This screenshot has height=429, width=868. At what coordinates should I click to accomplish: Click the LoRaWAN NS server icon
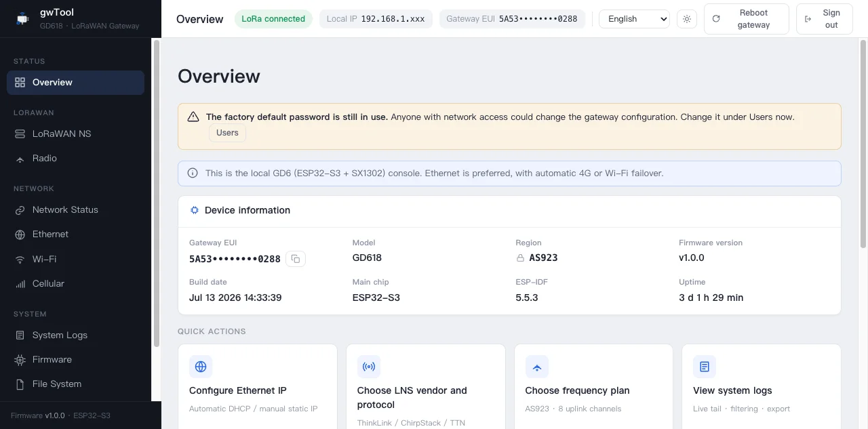(x=20, y=134)
